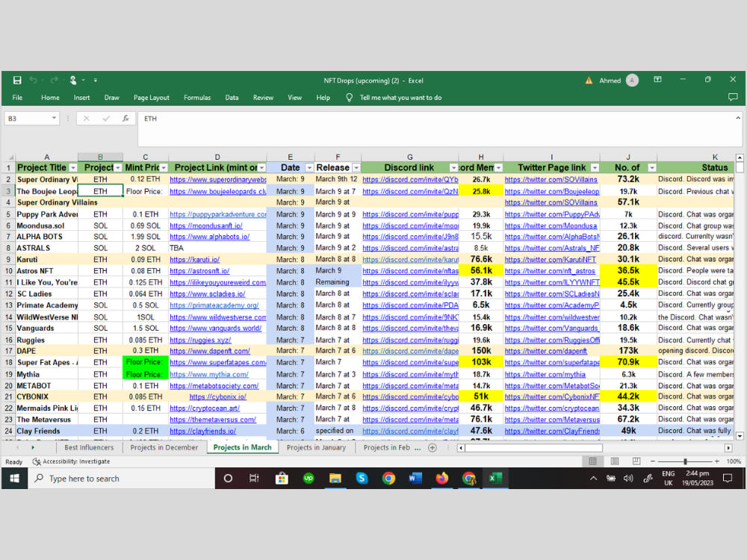747x560 pixels.
Task: Click vertical scrollbar down arrow
Action: (x=740, y=436)
